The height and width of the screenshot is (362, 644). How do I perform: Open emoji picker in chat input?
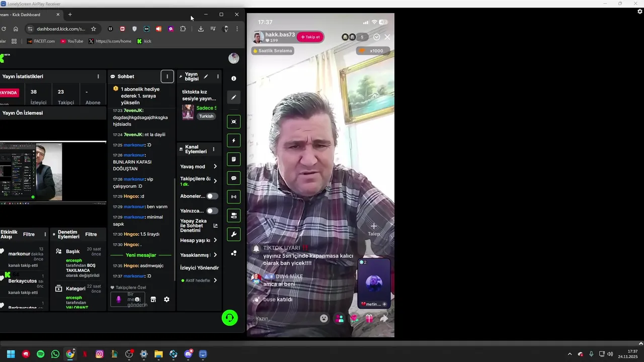[137, 299]
